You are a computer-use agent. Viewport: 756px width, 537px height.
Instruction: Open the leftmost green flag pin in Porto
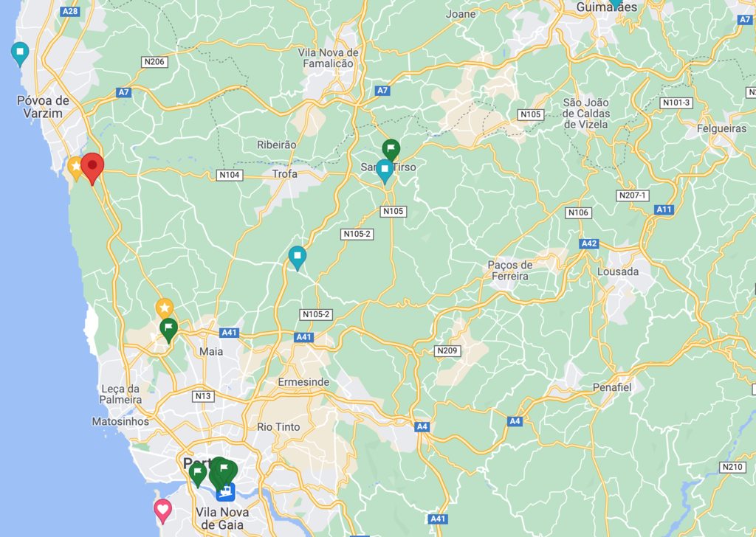point(198,474)
